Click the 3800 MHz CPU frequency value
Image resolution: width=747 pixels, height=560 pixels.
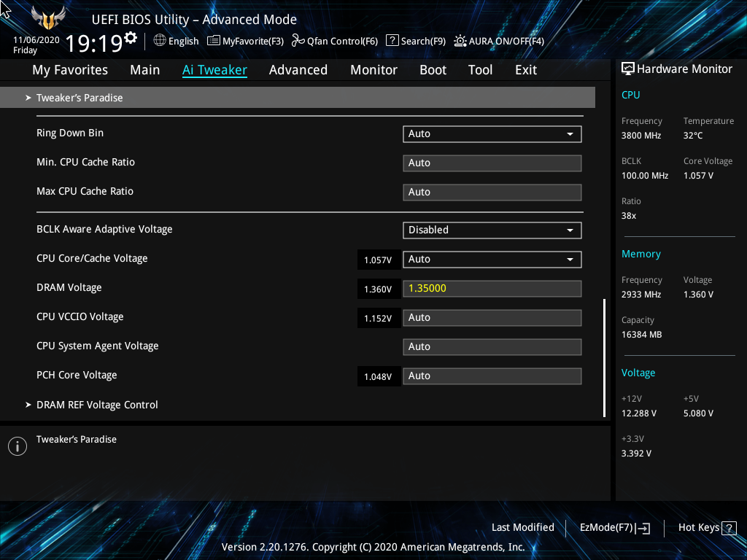pyautogui.click(x=641, y=136)
